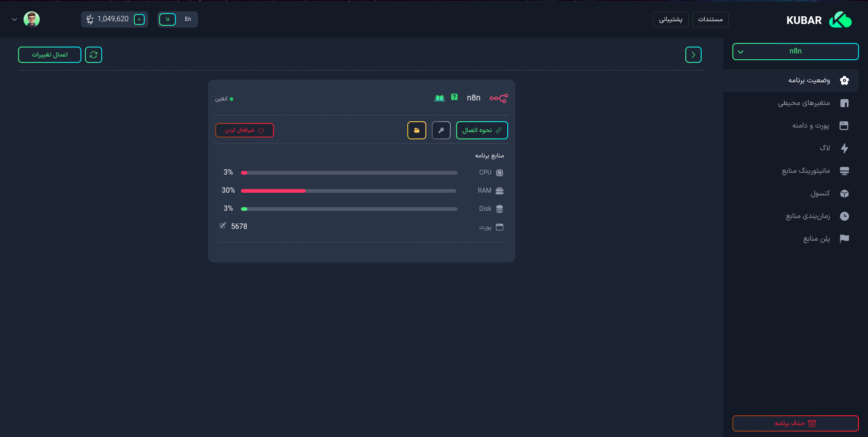Image resolution: width=868 pixels, height=437 pixels.
Task: Click the yellow folder icon button
Action: coord(417,130)
